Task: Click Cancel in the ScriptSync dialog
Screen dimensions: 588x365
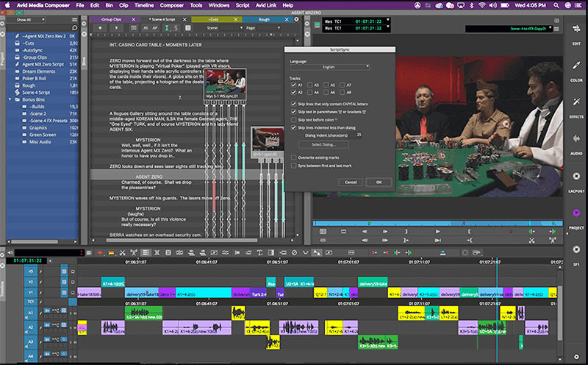Action: (351, 182)
